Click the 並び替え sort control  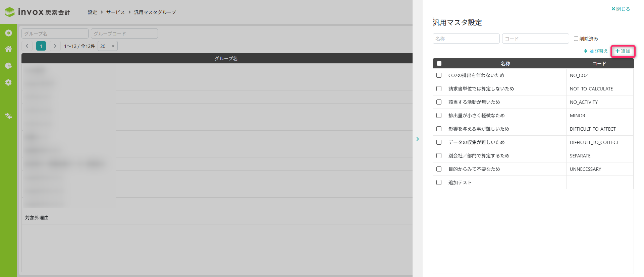[596, 51]
